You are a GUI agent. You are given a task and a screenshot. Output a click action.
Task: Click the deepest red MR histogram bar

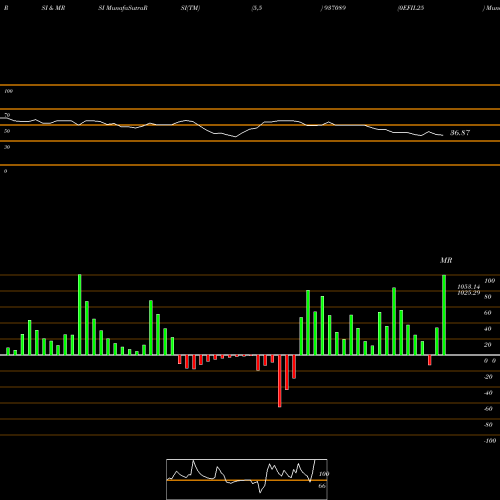click(x=280, y=381)
